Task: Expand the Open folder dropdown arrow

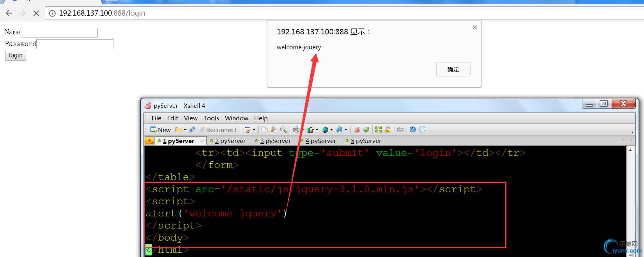Action: 185,130
